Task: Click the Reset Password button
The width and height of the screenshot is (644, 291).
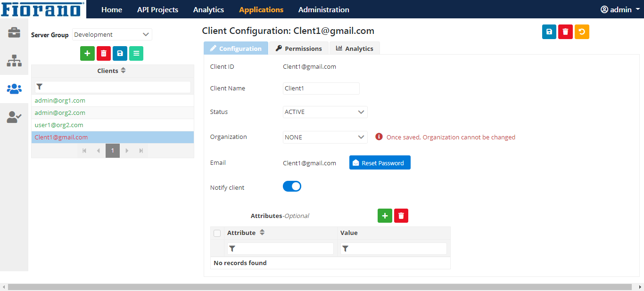Action: coord(380,163)
